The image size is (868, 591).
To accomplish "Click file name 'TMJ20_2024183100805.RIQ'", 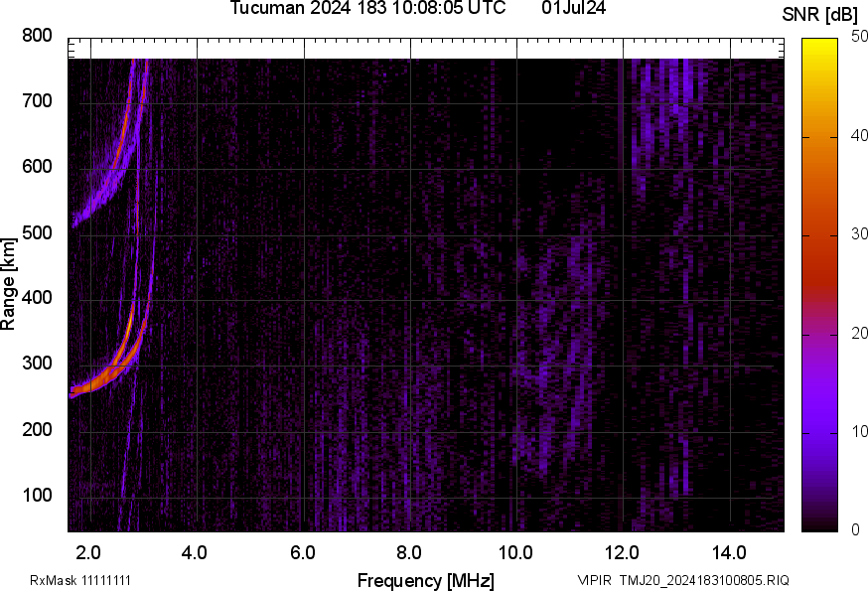I will click(704, 580).
